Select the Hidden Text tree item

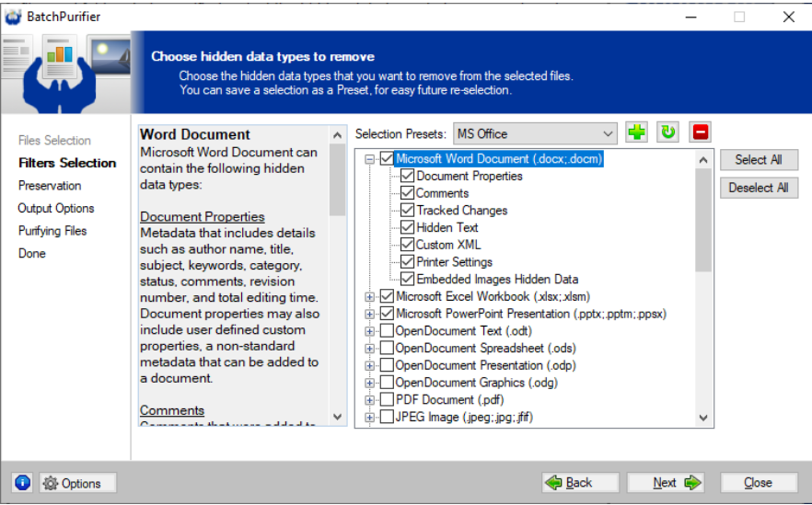[x=447, y=227]
